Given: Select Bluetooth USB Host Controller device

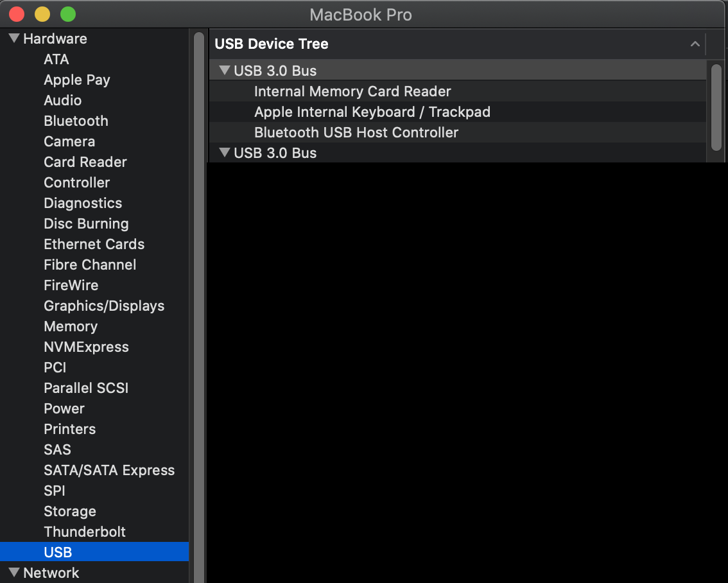Looking at the screenshot, I should point(458,132).
